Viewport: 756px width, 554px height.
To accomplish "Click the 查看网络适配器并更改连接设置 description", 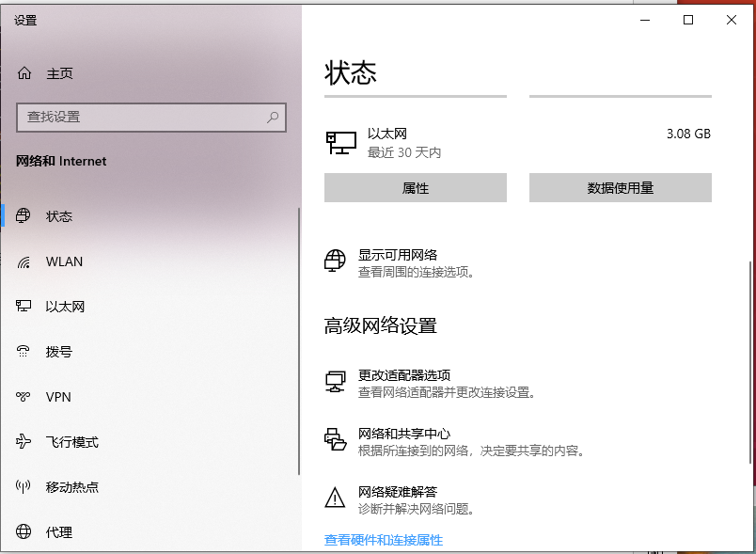I will coord(447,392).
